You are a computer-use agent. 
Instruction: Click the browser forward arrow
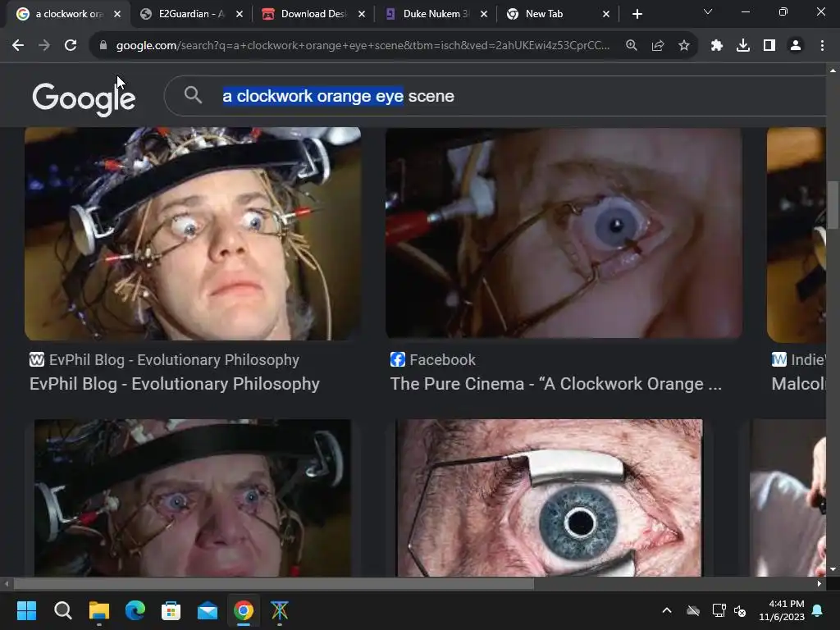[x=44, y=46]
